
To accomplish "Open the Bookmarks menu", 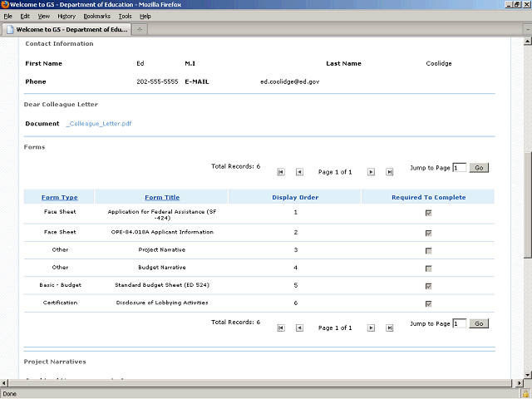I will (96, 16).
